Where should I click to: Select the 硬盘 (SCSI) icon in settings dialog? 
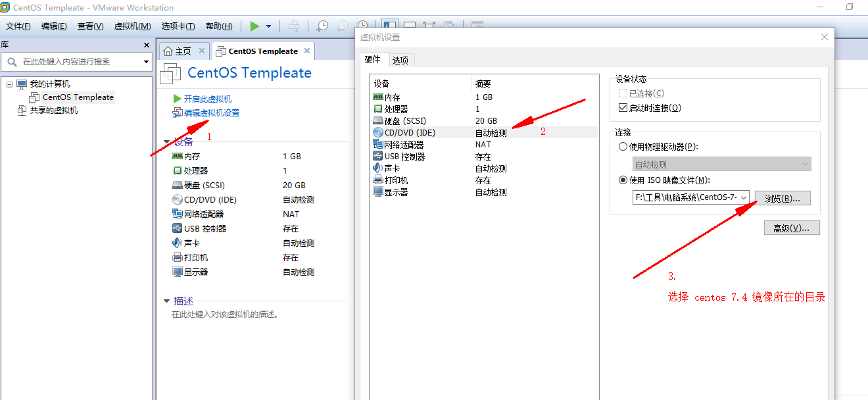point(377,120)
